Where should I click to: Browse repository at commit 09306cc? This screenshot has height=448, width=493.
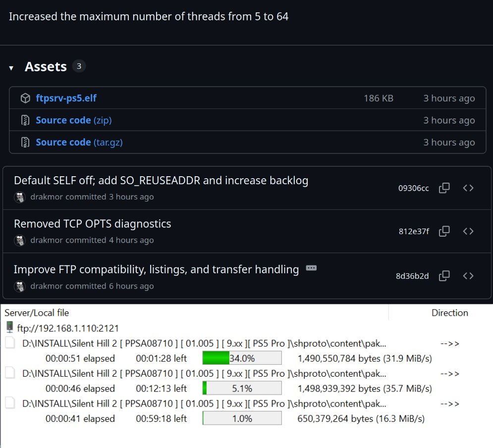(x=468, y=188)
